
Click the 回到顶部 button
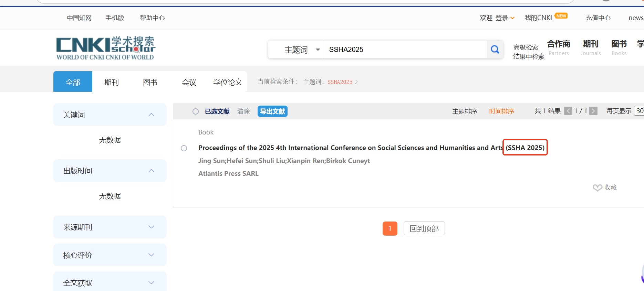[424, 229]
